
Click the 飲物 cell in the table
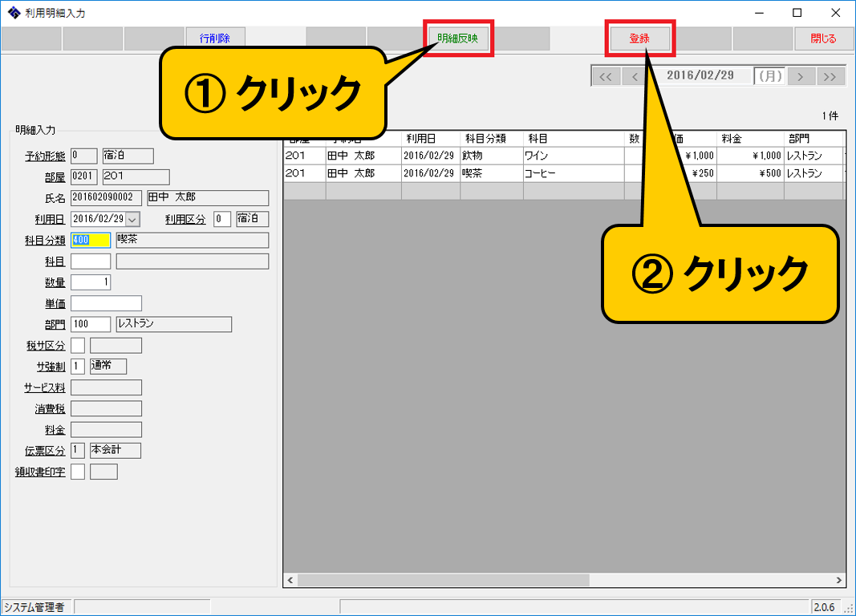coord(491,156)
